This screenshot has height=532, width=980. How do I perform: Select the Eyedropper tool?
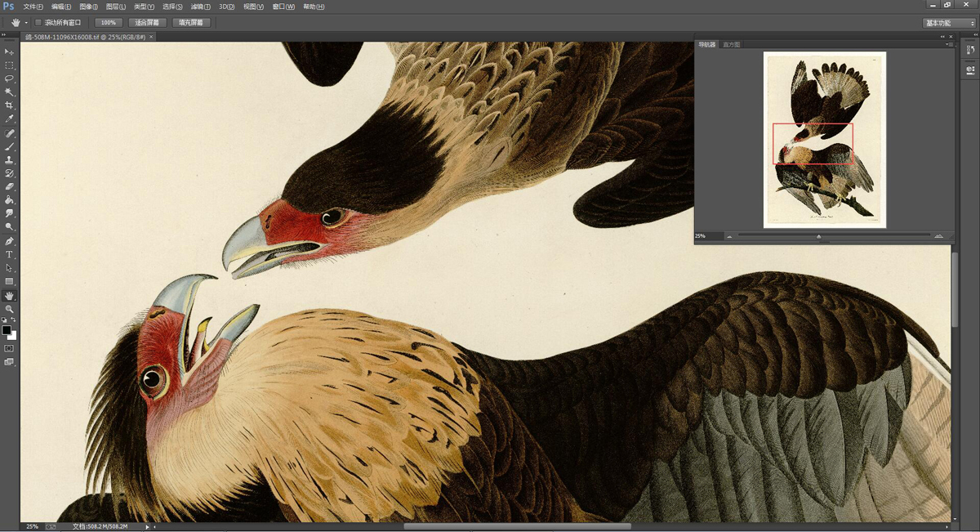pos(10,119)
